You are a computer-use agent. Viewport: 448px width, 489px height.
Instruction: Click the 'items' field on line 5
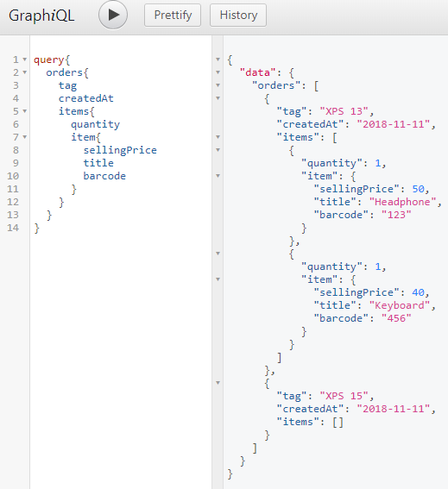tap(73, 111)
